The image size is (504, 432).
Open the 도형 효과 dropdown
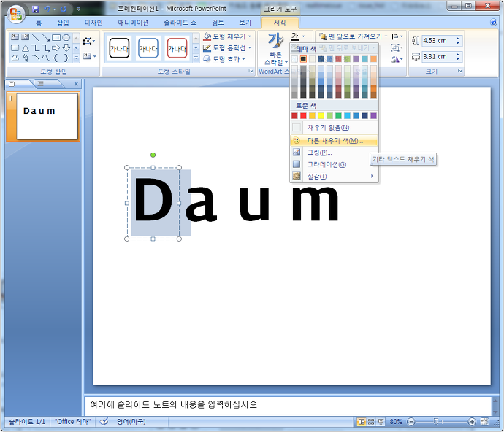click(224, 59)
